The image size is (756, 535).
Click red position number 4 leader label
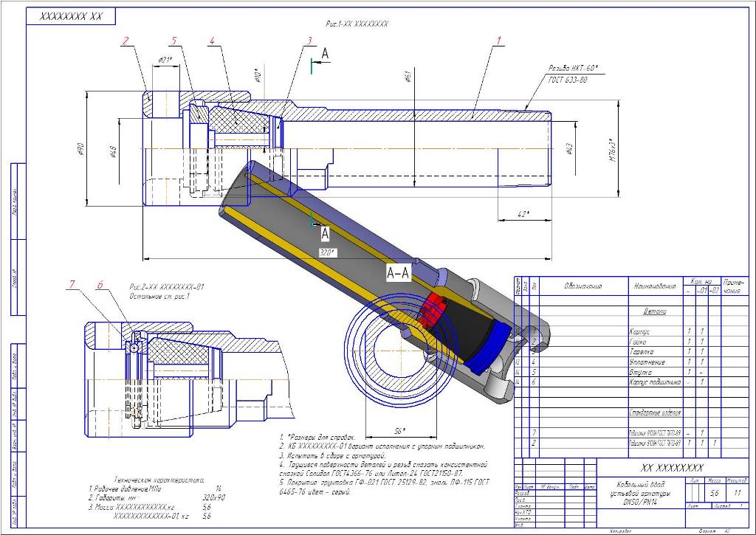click(x=212, y=41)
